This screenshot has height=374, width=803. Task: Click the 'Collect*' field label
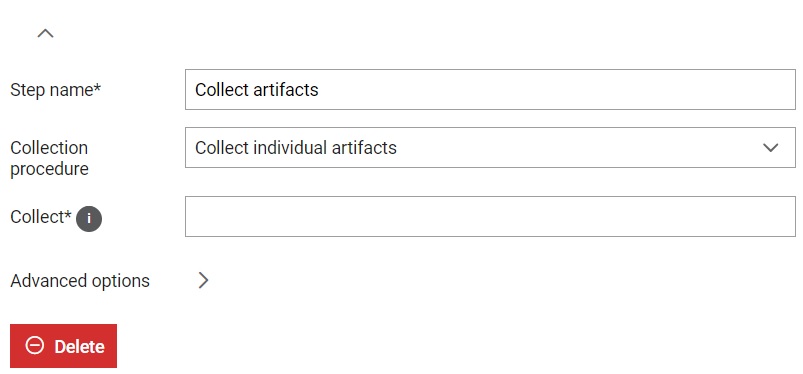41,217
